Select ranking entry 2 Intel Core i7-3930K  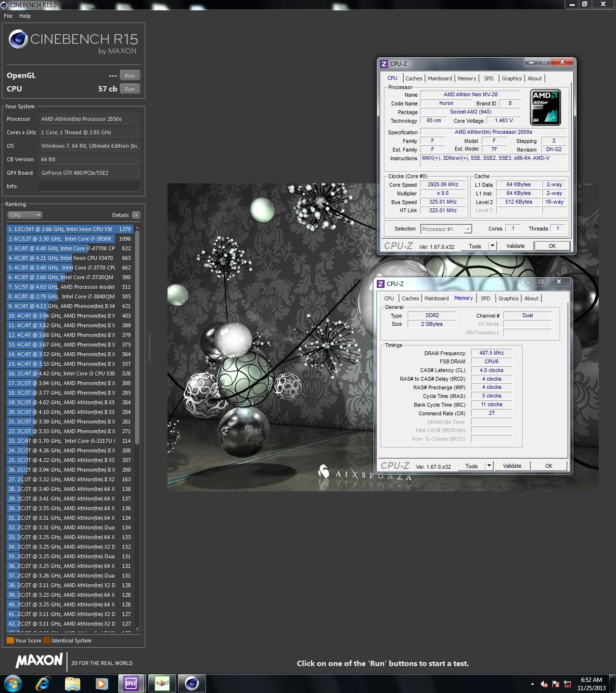pos(70,239)
